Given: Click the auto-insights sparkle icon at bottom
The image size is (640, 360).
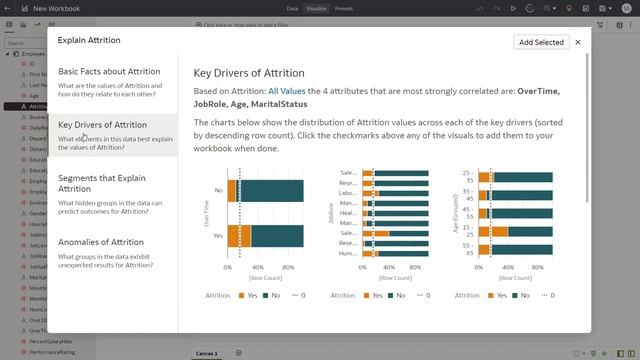Looking at the screenshot, I should pos(604,353).
